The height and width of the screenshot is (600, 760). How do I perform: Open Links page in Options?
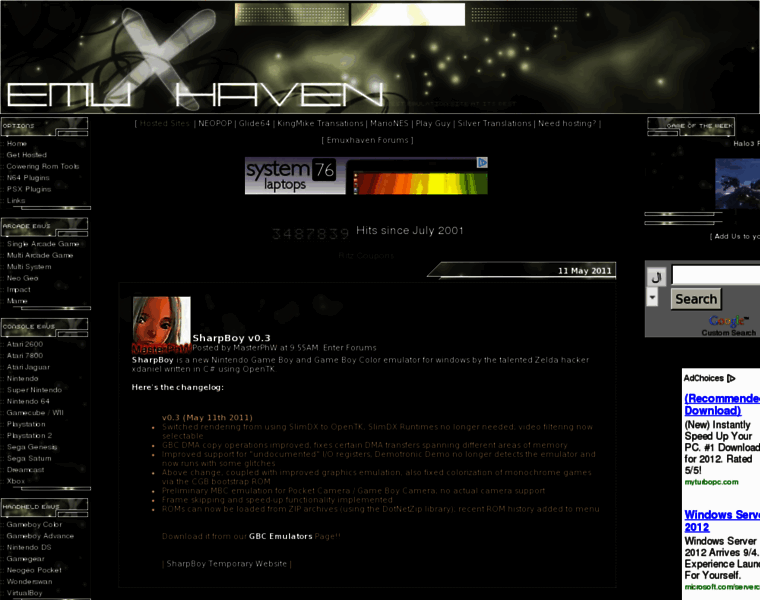coord(16,201)
